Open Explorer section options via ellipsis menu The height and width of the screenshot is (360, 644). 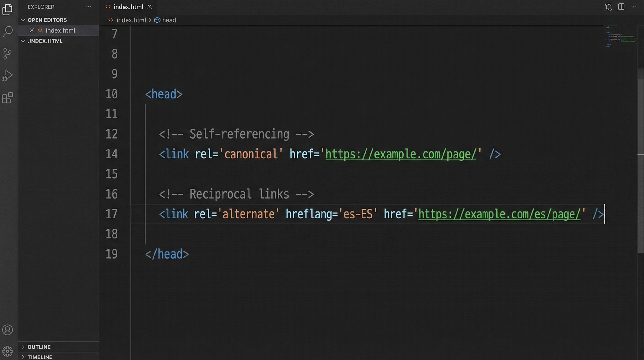(88, 7)
